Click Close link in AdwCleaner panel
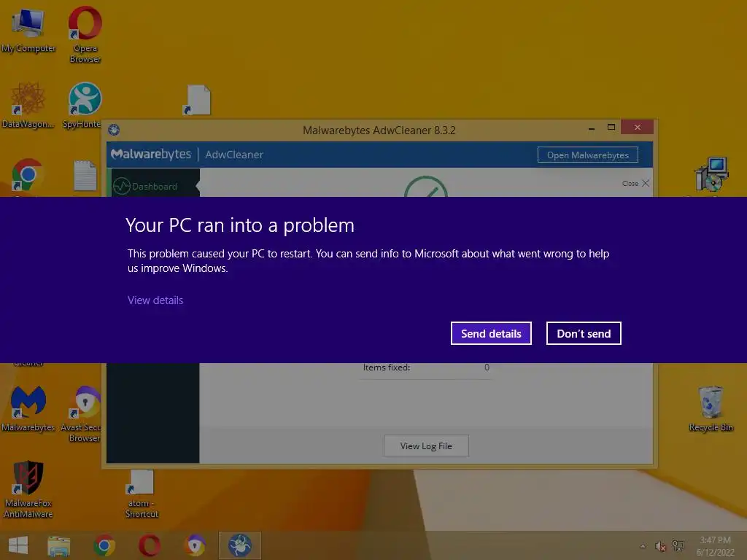Viewport: 747px width, 560px height. (635, 183)
